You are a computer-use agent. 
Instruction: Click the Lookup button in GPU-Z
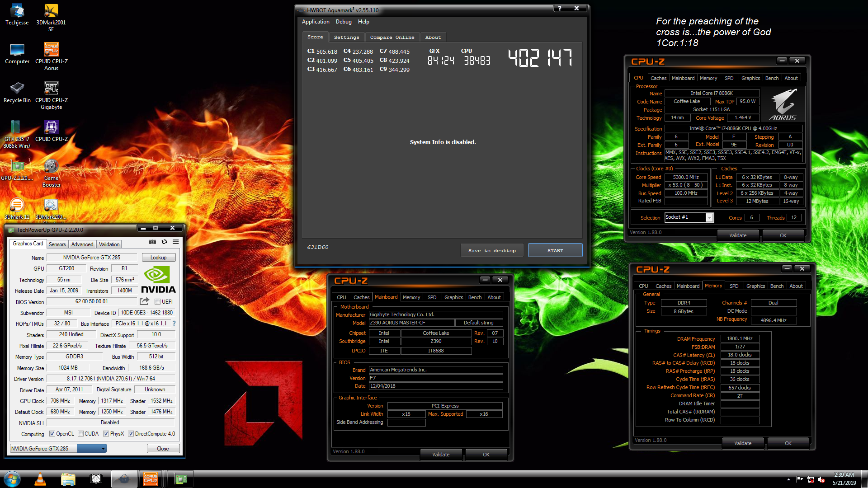tap(159, 258)
